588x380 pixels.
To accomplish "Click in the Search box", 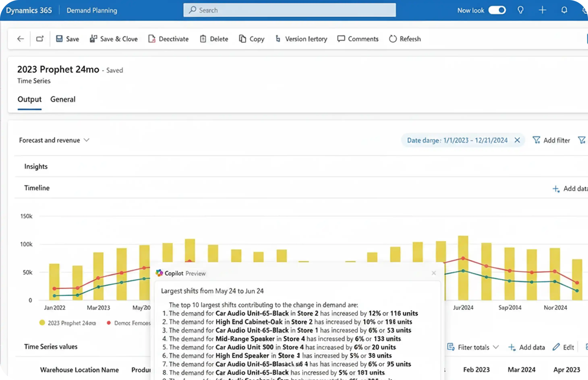I will [x=289, y=10].
